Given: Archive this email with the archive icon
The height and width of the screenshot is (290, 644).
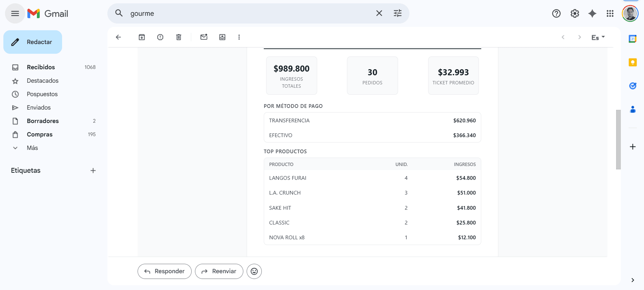Looking at the screenshot, I should tap(142, 37).
